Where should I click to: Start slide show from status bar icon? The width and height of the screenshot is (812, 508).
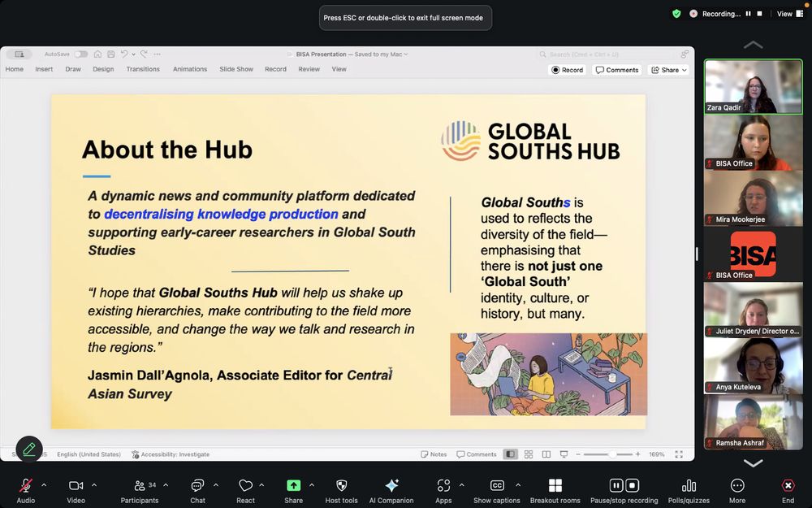[x=564, y=454]
